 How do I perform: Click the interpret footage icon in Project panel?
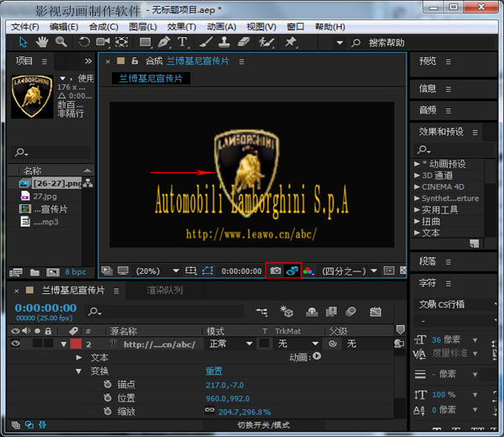coord(16,272)
